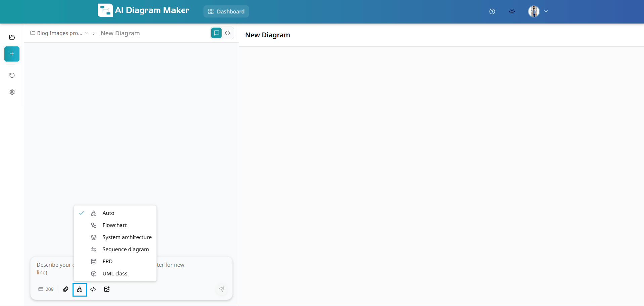Choose System architecture from the type list
The width and height of the screenshot is (644, 306).
(127, 237)
